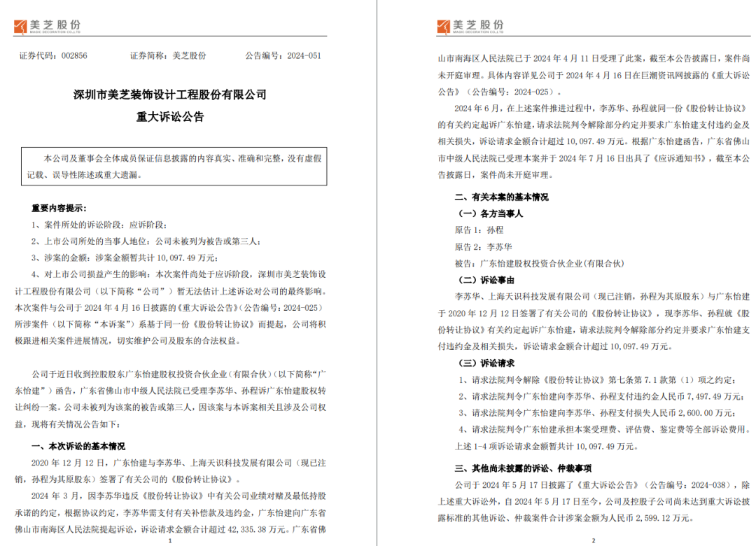Click the amount 42,335.38 万元

257,529
